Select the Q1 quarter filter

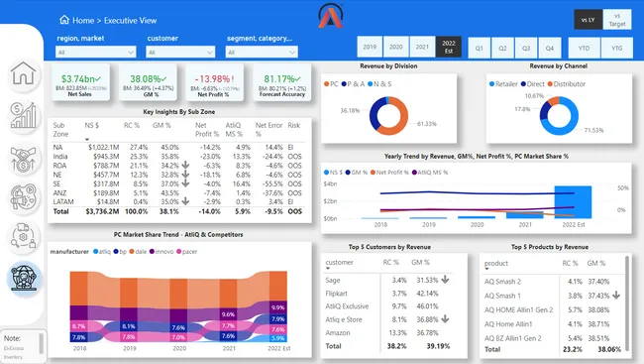coord(480,49)
